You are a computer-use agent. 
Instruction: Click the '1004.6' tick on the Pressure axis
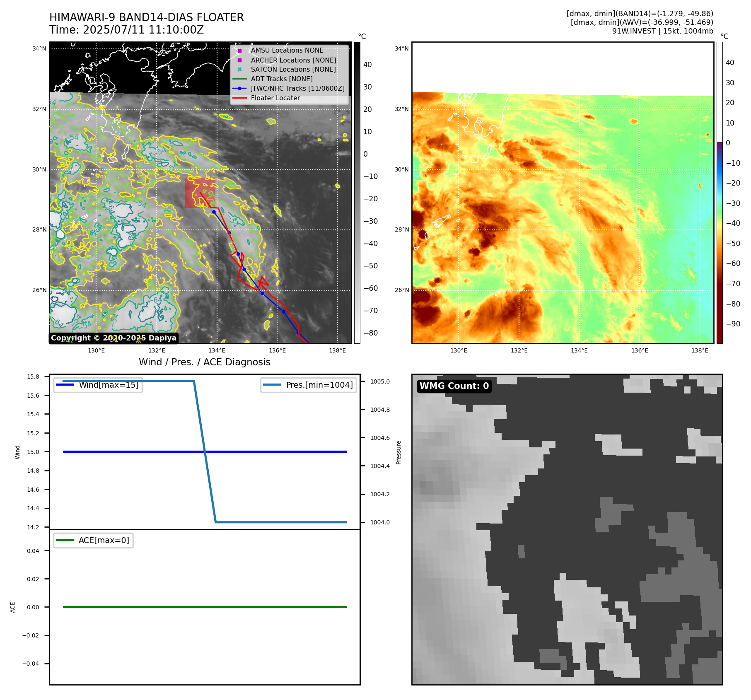tap(380, 438)
